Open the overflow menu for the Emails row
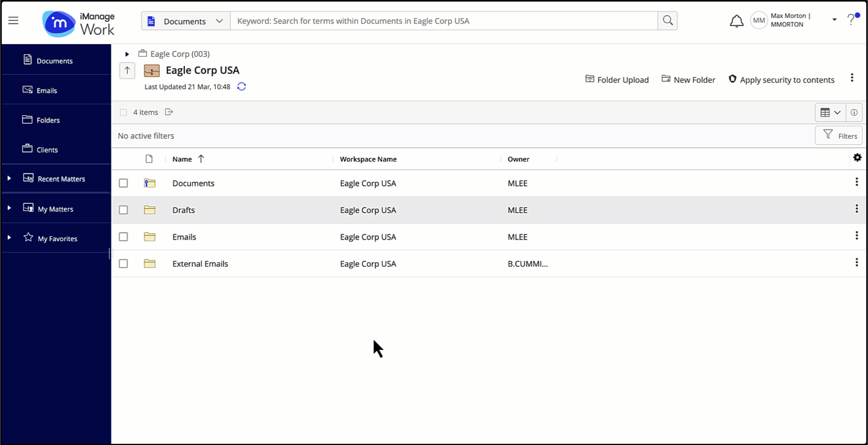 click(857, 235)
